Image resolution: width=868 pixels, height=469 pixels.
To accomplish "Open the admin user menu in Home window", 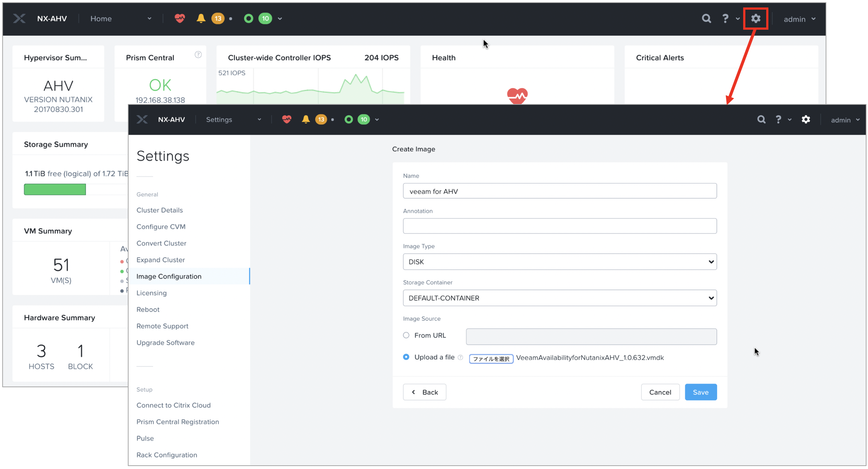I will click(x=800, y=19).
